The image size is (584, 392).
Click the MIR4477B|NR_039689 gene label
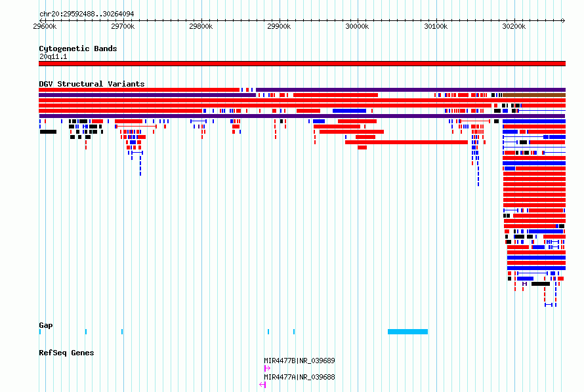[299, 361]
